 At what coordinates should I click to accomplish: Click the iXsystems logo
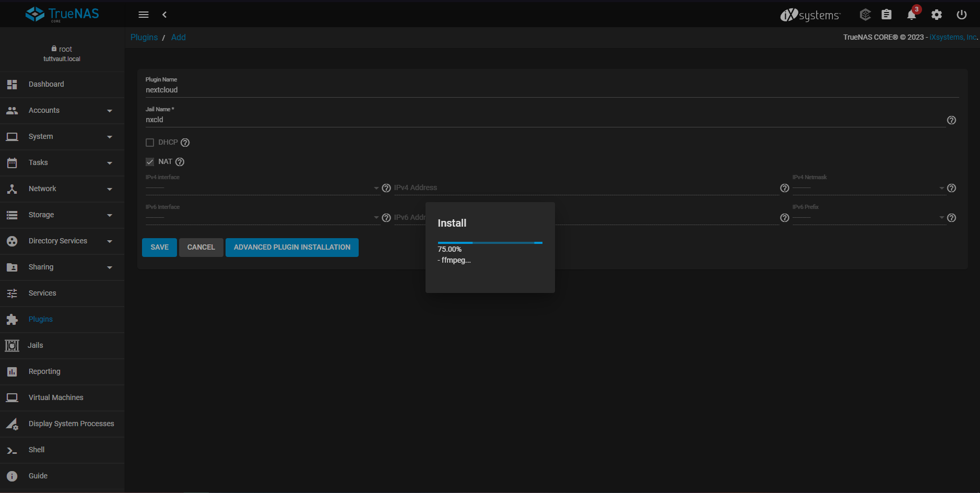point(810,15)
